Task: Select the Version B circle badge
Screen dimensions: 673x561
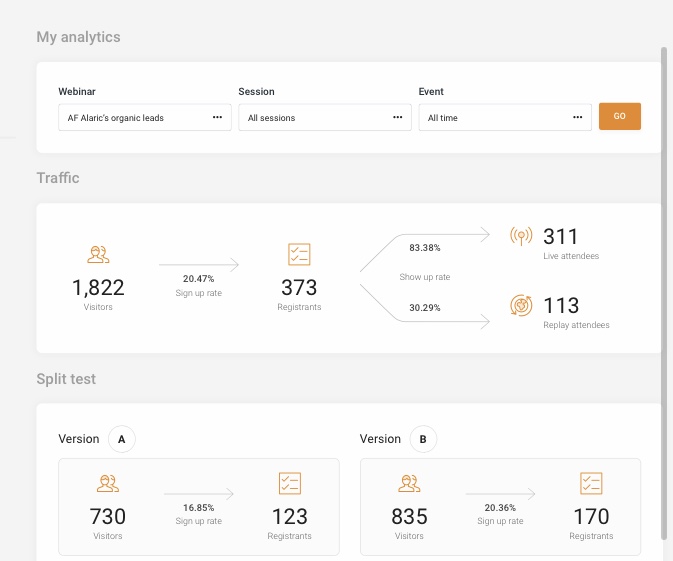Action: 422,439
